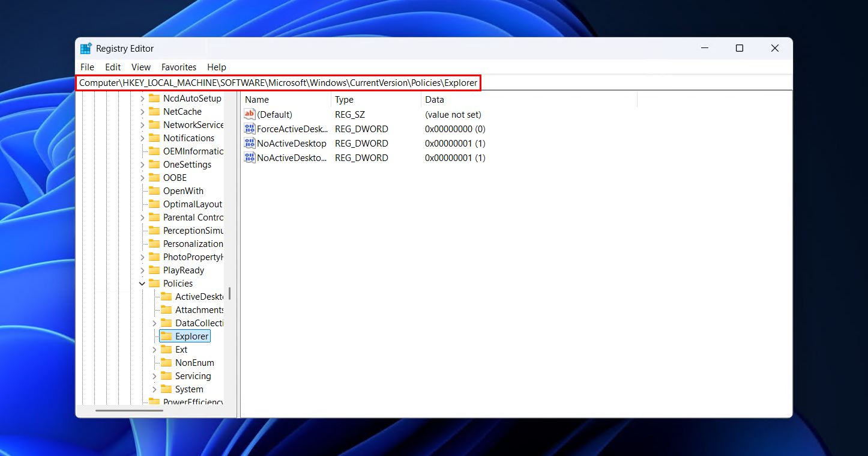Viewport: 868px width, 456px height.
Task: Click the Registry Editor app icon in title bar
Action: pos(86,49)
